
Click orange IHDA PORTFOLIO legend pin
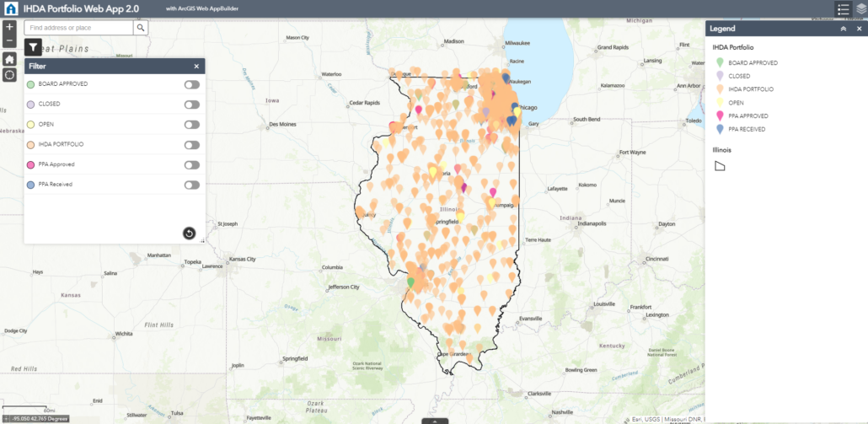(x=720, y=89)
